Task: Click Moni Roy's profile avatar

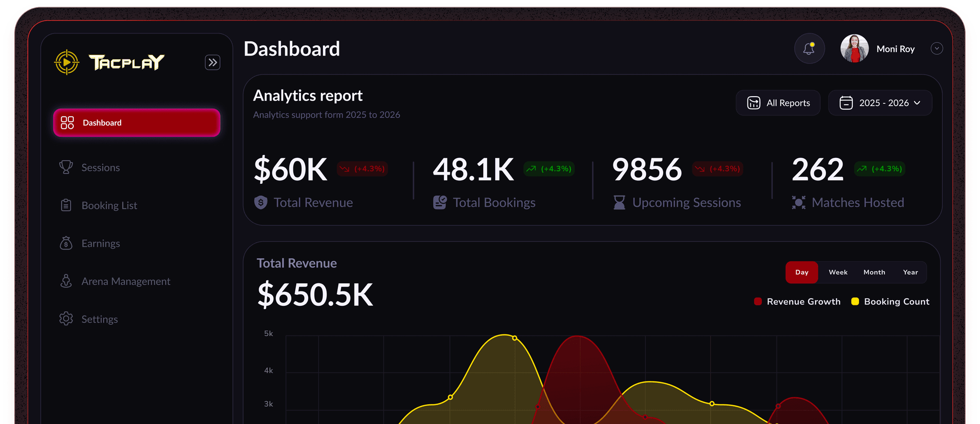Action: coord(855,48)
